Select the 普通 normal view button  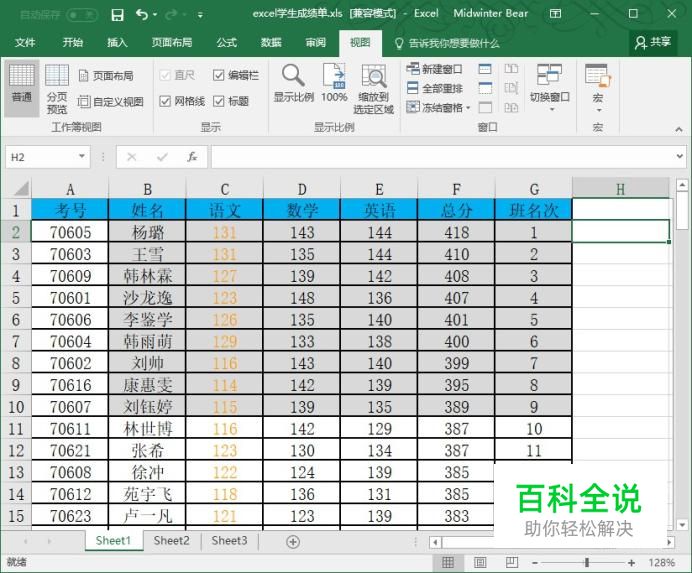[x=22, y=89]
